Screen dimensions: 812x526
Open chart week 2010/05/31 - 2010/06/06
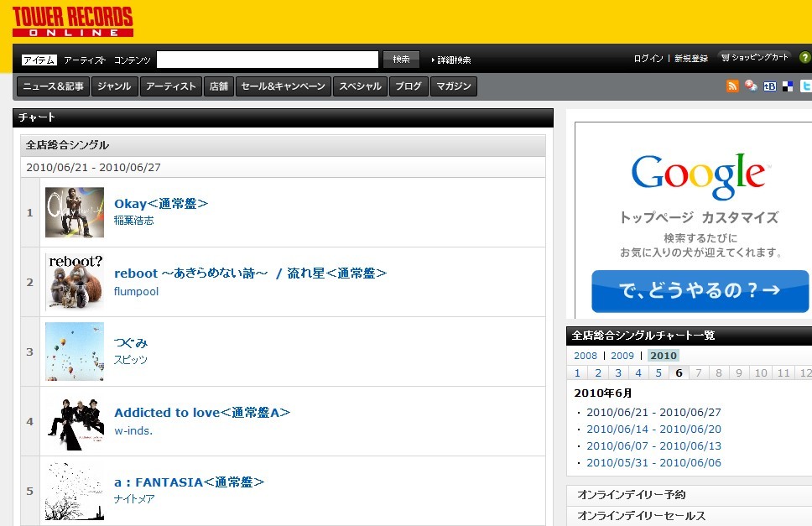[653, 463]
